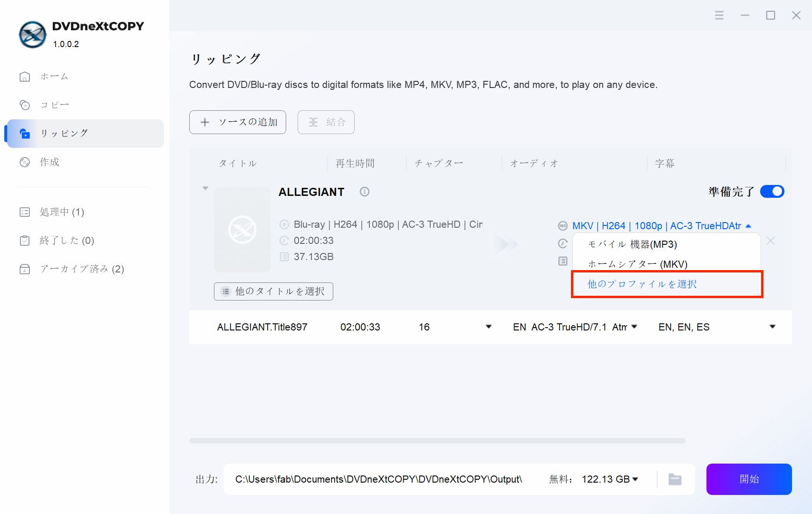Click the source disc icon before Blu-ray

pyautogui.click(x=284, y=224)
